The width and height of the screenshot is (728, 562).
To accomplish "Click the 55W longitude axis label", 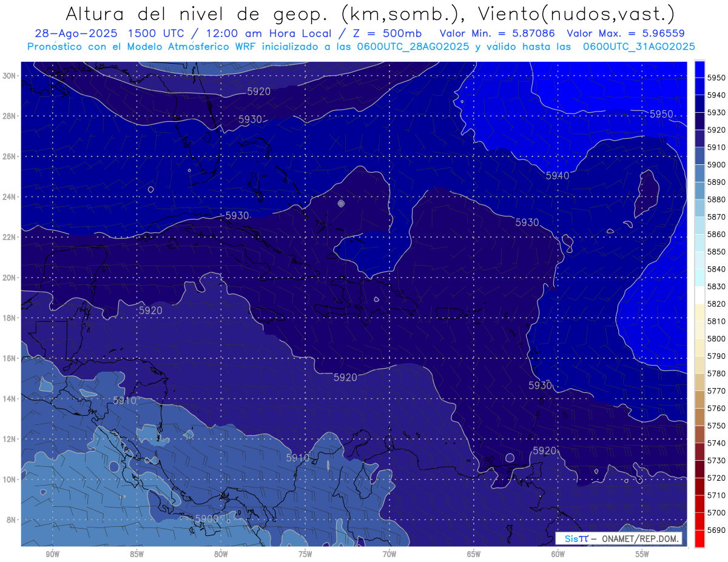I will click(642, 554).
